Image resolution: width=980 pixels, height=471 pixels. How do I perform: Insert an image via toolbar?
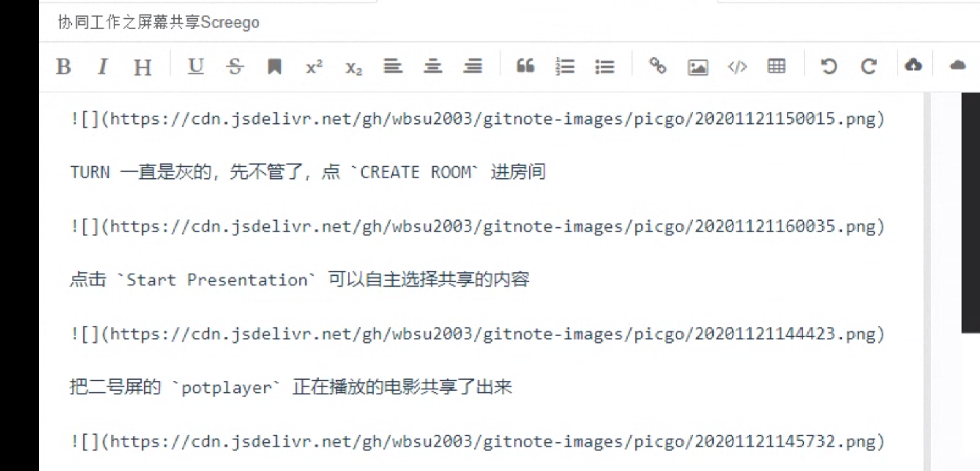[698, 67]
